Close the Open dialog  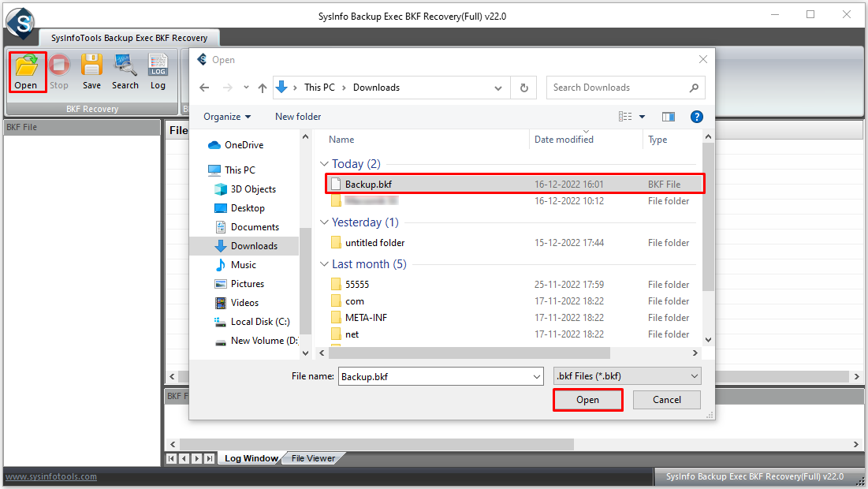coord(703,59)
